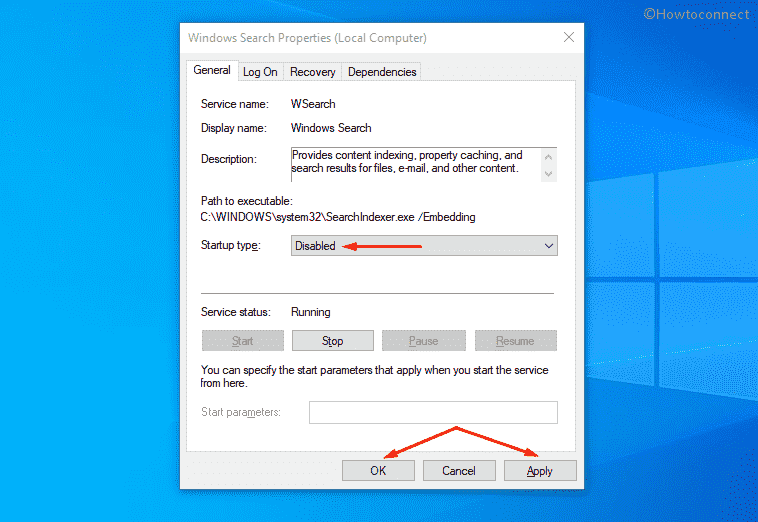Apply the startup type change
This screenshot has width=758, height=522.
tap(540, 471)
